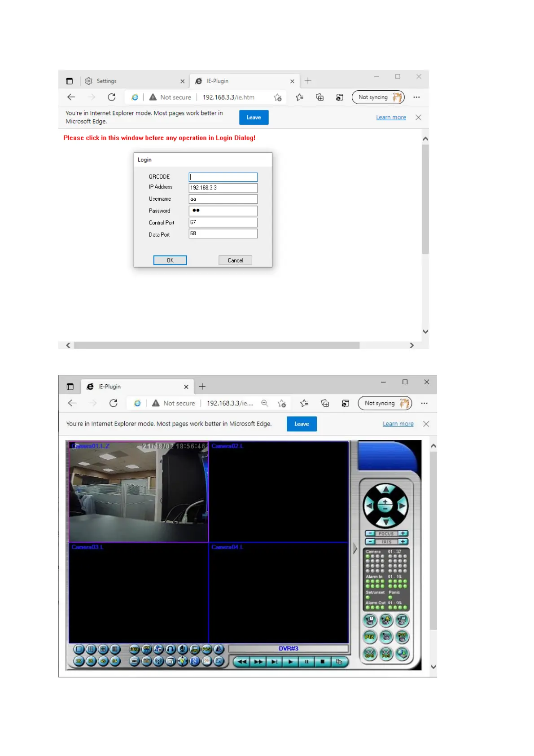Viewport: 534px width, 756px height.
Task: Switch to single-camera view layout
Action: coord(79,649)
